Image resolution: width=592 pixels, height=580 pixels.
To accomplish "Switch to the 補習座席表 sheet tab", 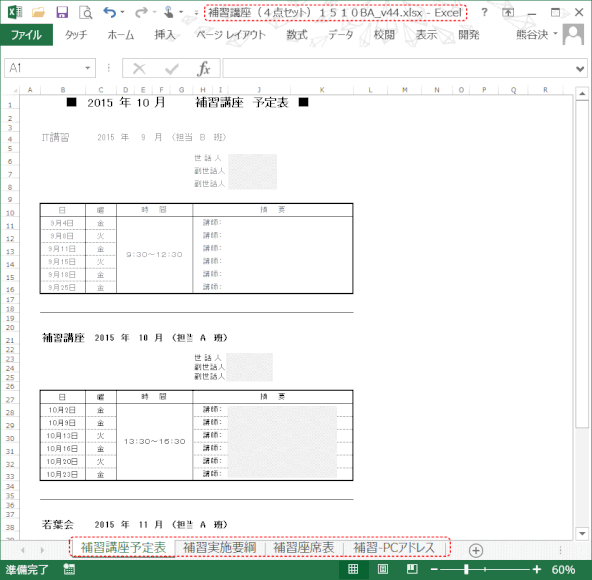I will pyautogui.click(x=304, y=548).
